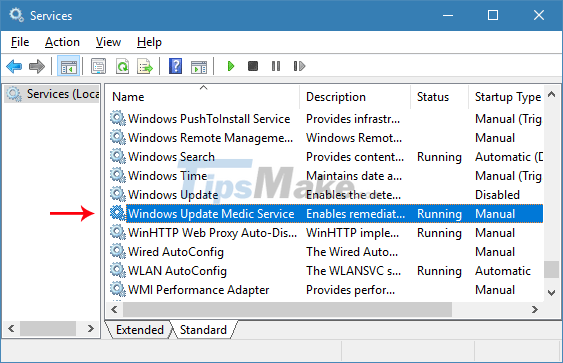Toggle the show/hide console tree button
Viewport: 563px width, 363px height.
(x=69, y=66)
